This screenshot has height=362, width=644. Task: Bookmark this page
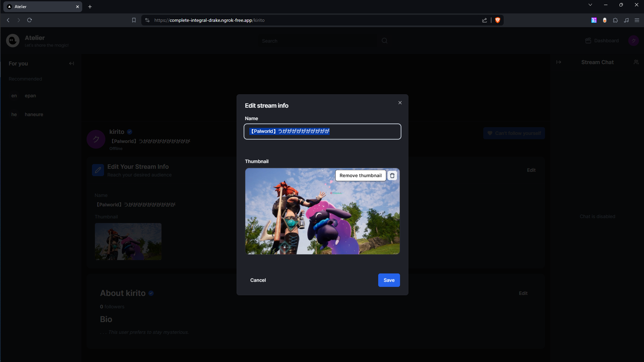coord(134,20)
